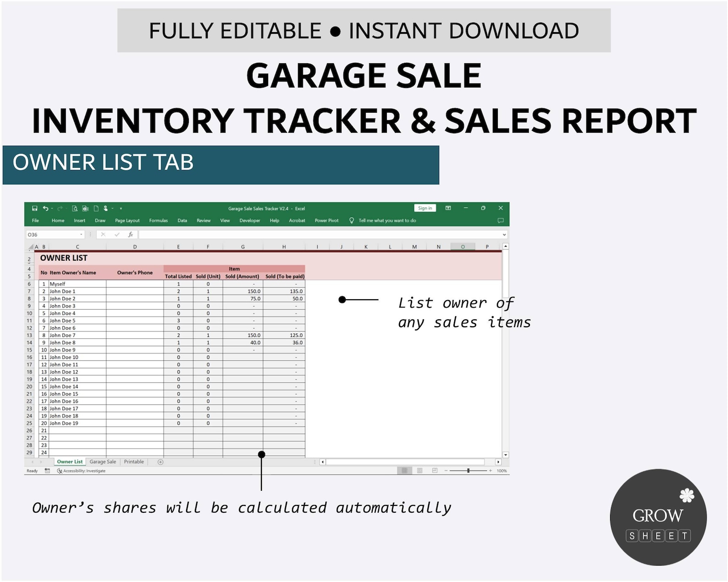The image size is (728, 582).
Task: Expand the formula bar chevron
Action: [x=504, y=235]
